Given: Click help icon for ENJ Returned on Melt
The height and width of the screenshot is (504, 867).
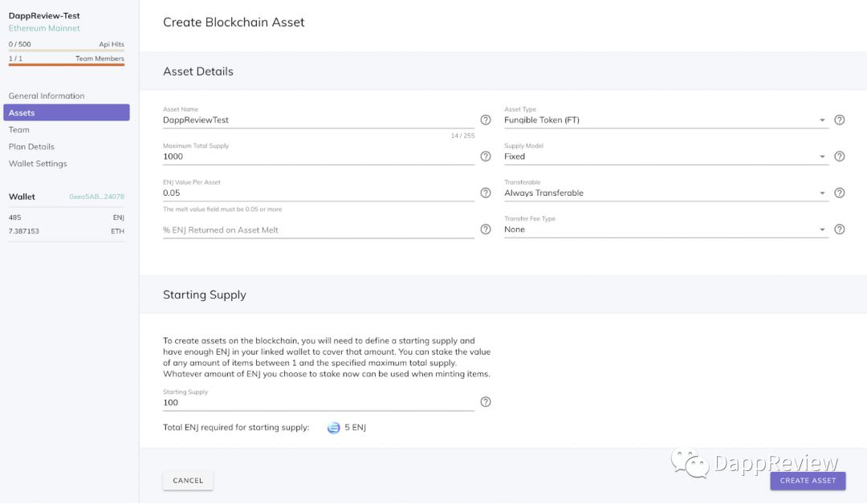Looking at the screenshot, I should 486,230.
